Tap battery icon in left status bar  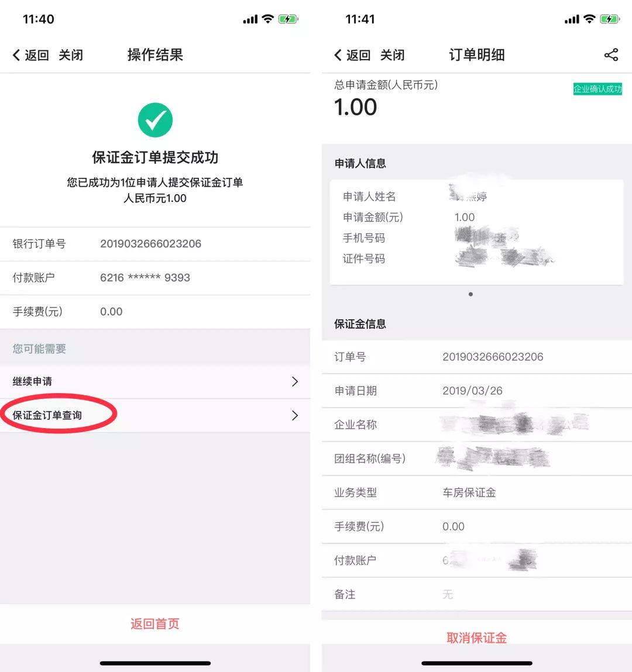288,19
